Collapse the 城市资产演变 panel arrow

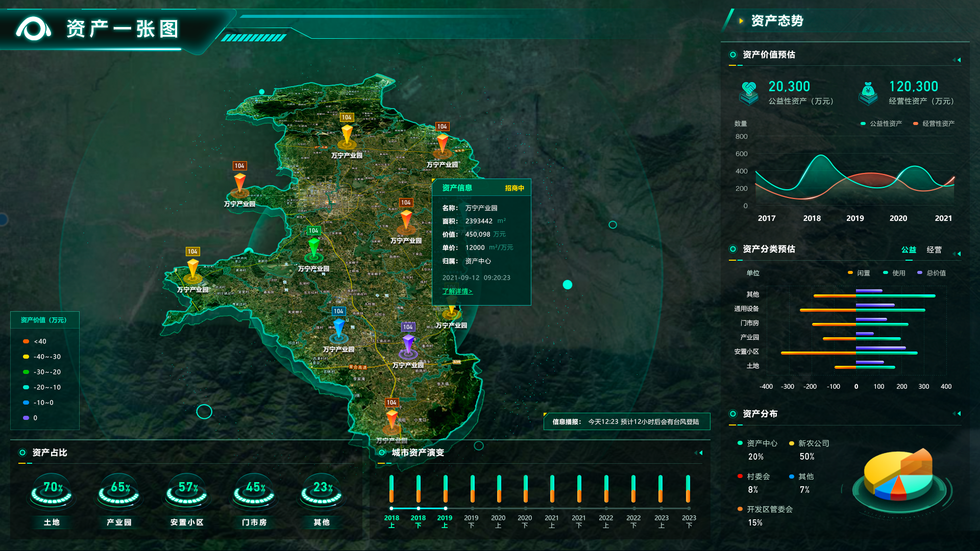click(x=699, y=453)
